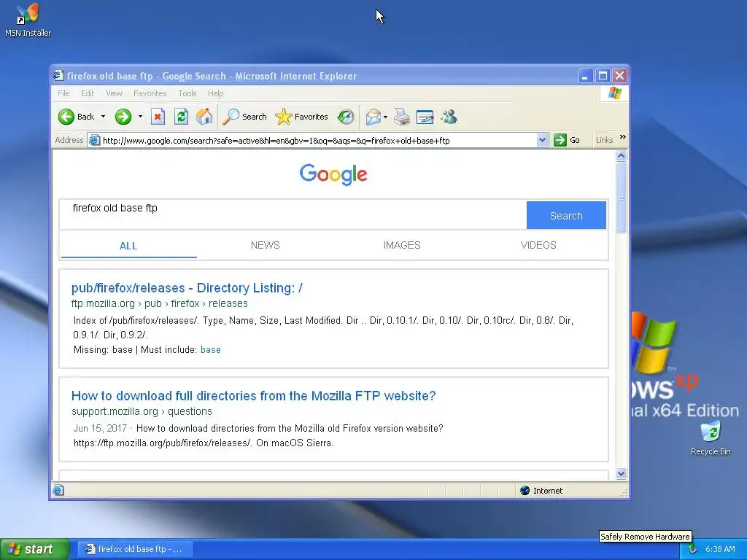The image size is (747, 560).
Task: Open the Windows Start menu
Action: coord(34,549)
